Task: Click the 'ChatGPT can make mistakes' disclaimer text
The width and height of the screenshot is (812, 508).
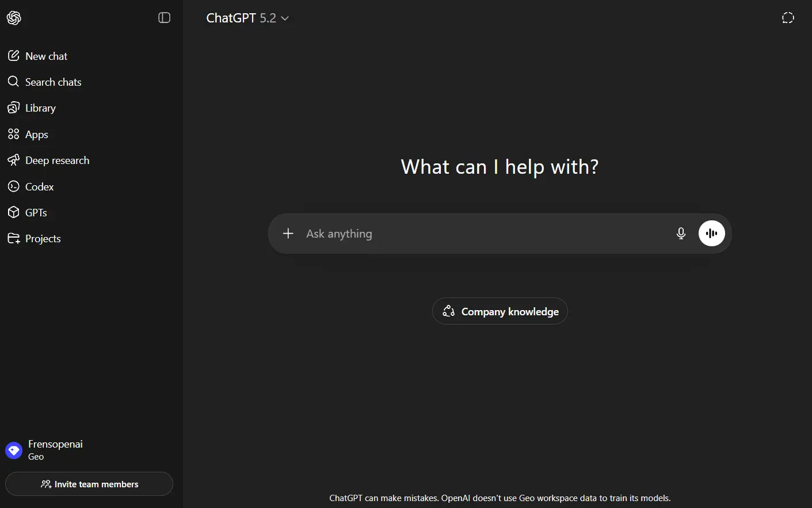Action: [500, 498]
